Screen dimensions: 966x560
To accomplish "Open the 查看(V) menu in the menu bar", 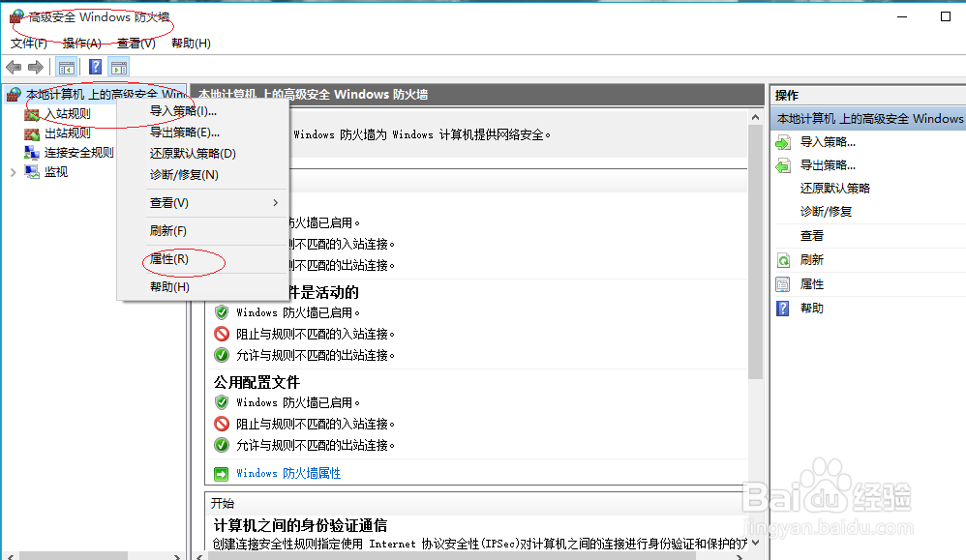I will [136, 44].
